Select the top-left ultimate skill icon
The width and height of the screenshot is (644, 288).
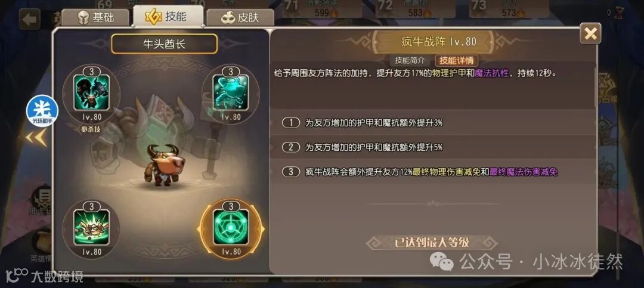(91, 94)
